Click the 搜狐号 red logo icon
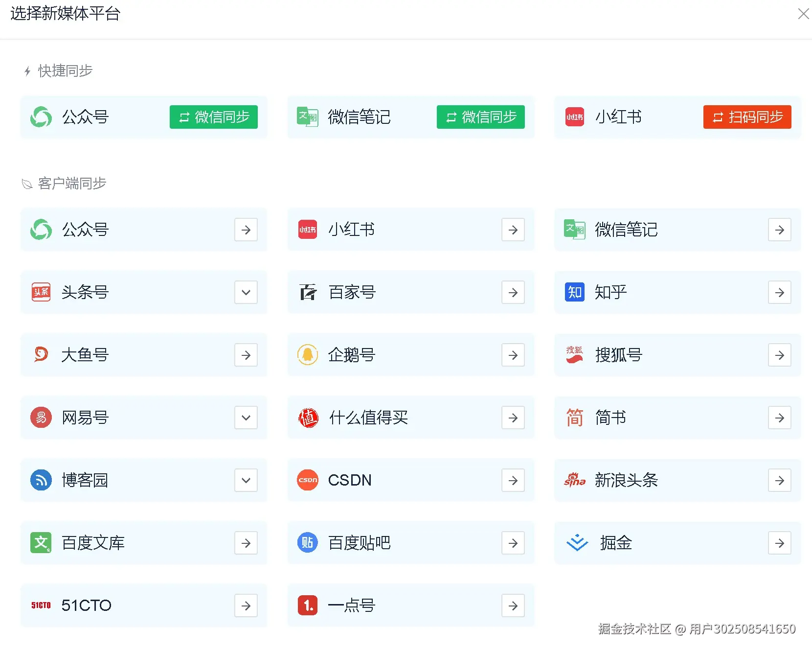 [574, 354]
